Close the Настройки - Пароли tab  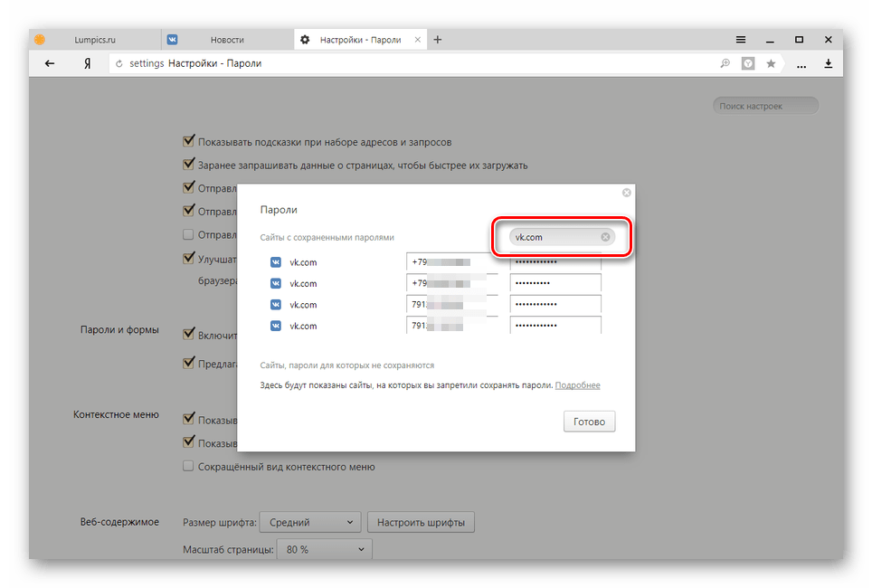[418, 40]
